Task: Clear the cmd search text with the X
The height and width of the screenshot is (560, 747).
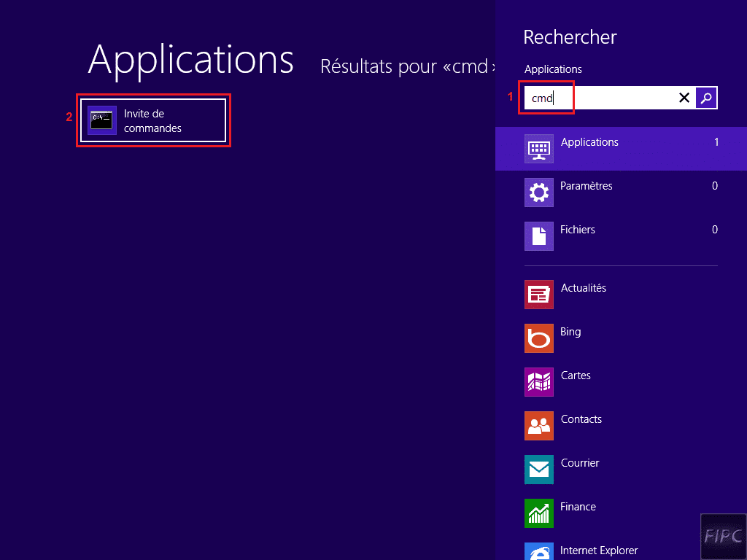Action: [x=684, y=97]
